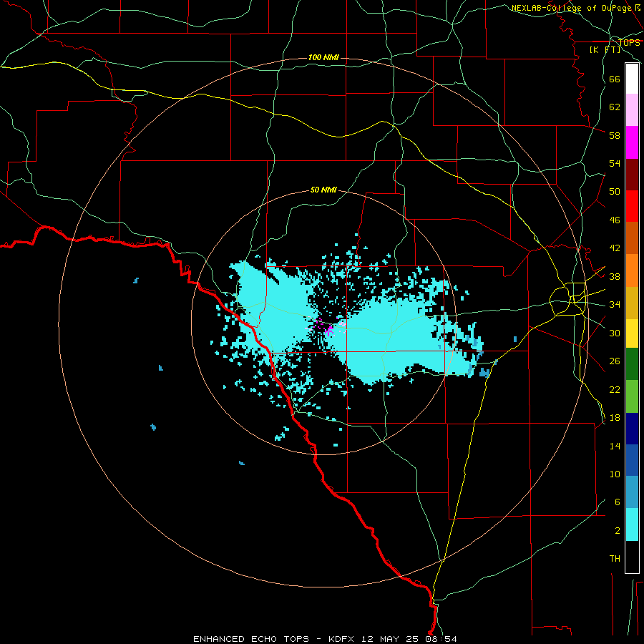Click the white swatch in the tops legend
644x644 pixels.
(632, 79)
